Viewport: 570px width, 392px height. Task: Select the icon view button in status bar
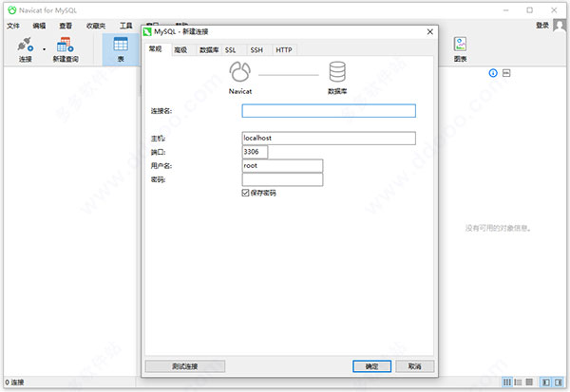point(506,382)
